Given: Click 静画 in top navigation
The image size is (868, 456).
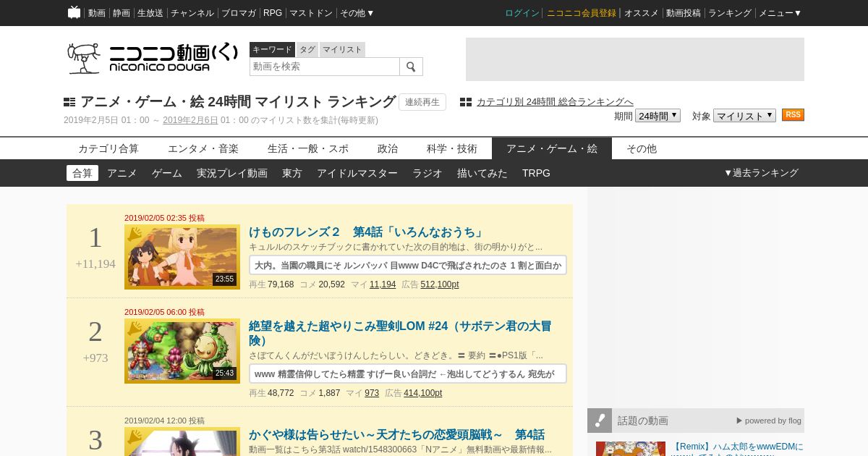Looking at the screenshot, I should click(122, 13).
